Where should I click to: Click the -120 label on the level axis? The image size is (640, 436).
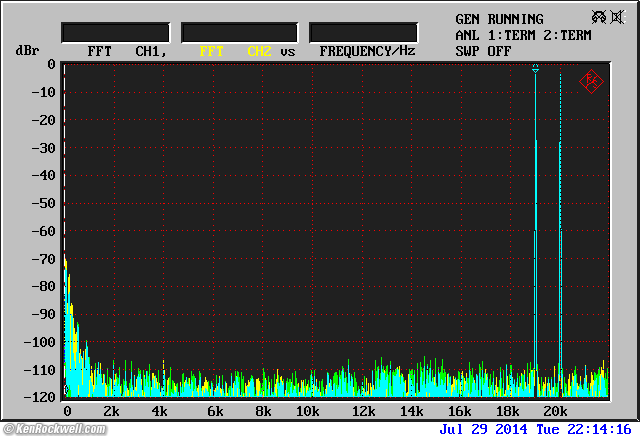(x=39, y=397)
